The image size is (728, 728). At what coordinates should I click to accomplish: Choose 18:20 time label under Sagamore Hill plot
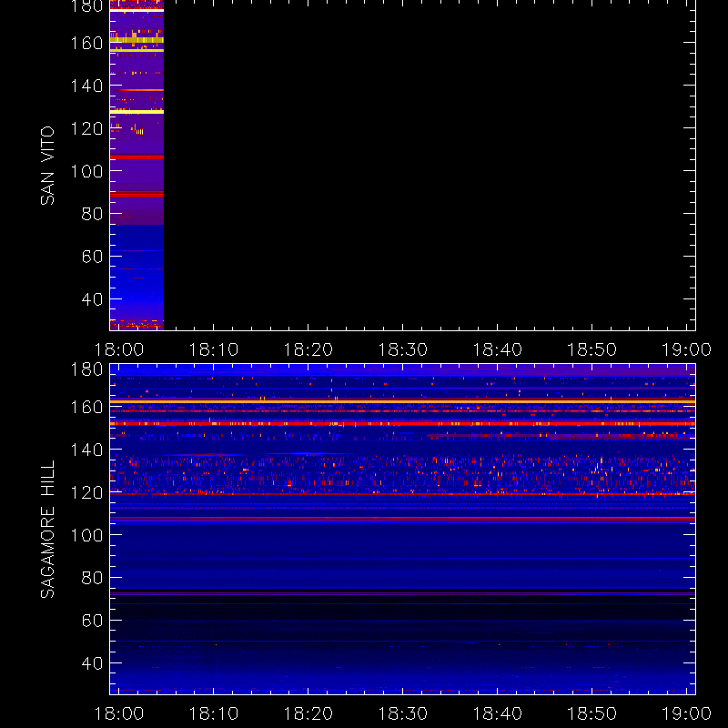(x=308, y=713)
